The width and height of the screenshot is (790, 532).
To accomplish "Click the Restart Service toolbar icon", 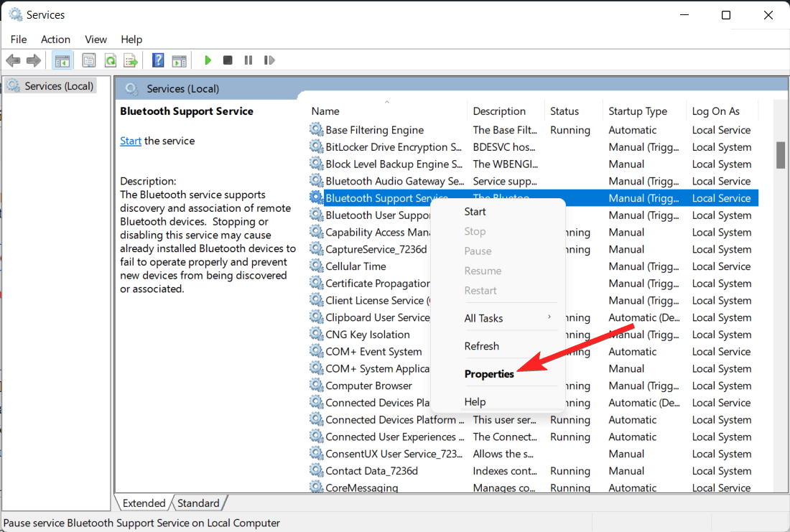I will [x=269, y=60].
